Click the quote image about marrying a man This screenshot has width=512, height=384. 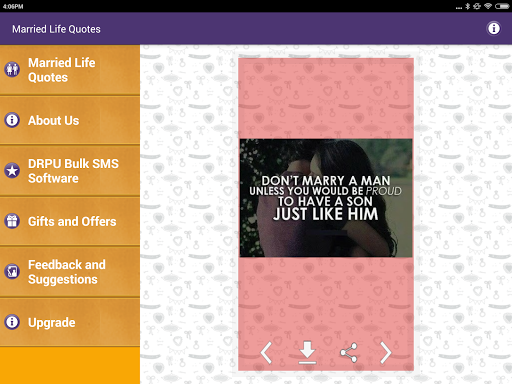(x=326, y=198)
